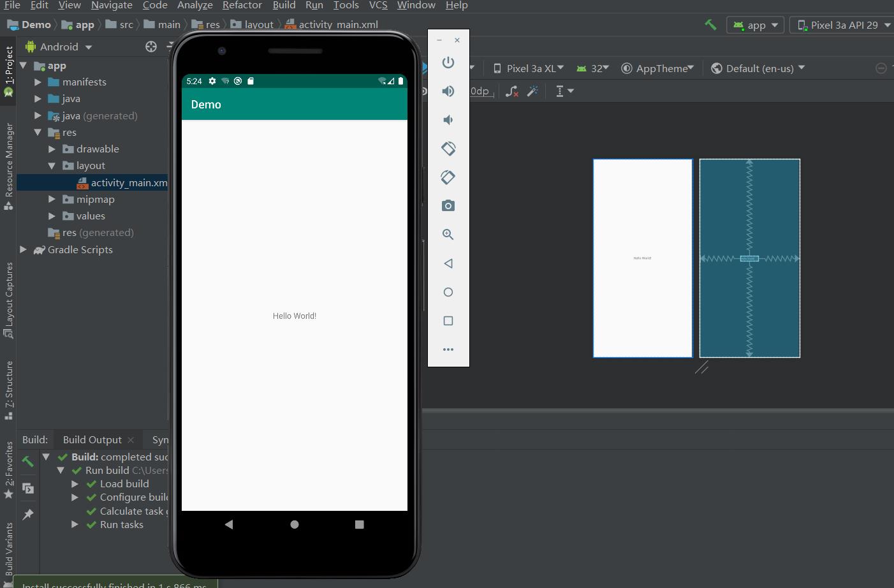Screen dimensions: 894x588
Task: Open the Default (en-us) locale dropdown
Action: click(758, 68)
